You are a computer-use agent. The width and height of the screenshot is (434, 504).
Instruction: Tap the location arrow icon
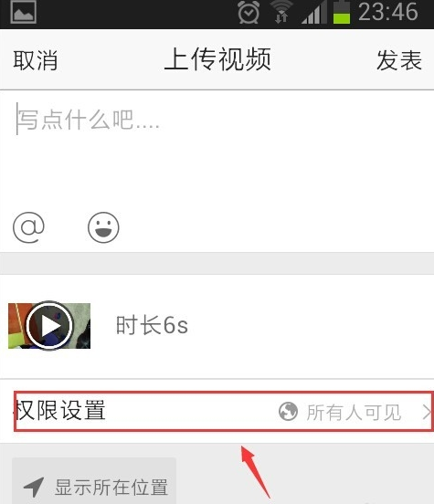coord(34,487)
